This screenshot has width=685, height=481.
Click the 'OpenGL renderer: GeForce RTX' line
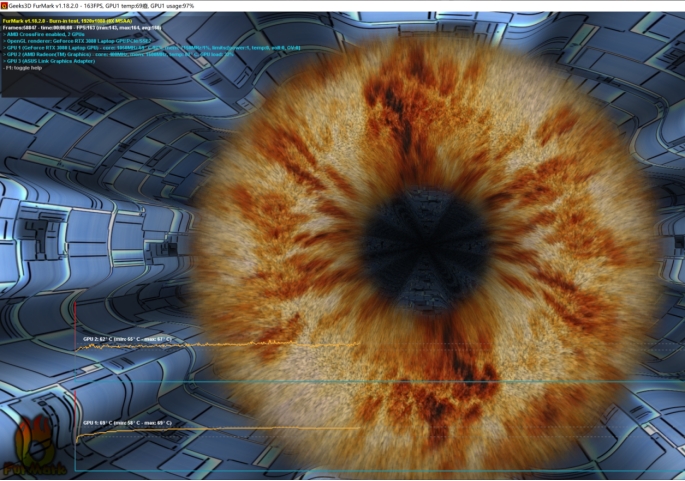click(76, 41)
